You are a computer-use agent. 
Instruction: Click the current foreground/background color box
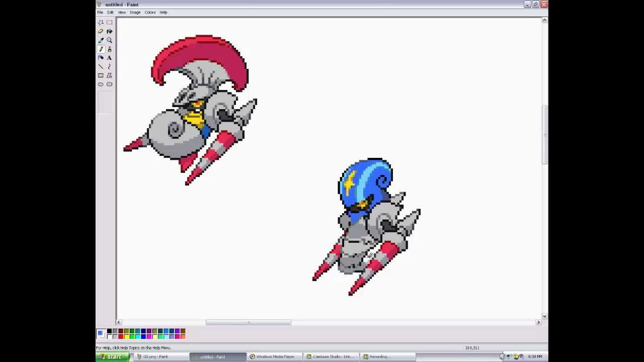[101, 334]
